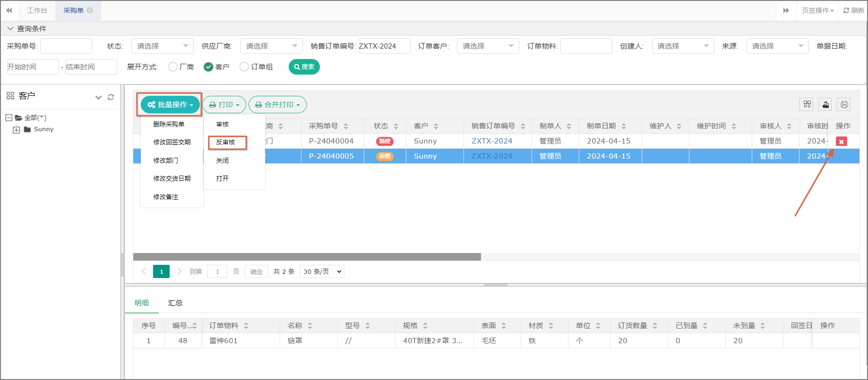Expand the Sunny tree node
This screenshot has height=380, width=868.
pos(17,130)
